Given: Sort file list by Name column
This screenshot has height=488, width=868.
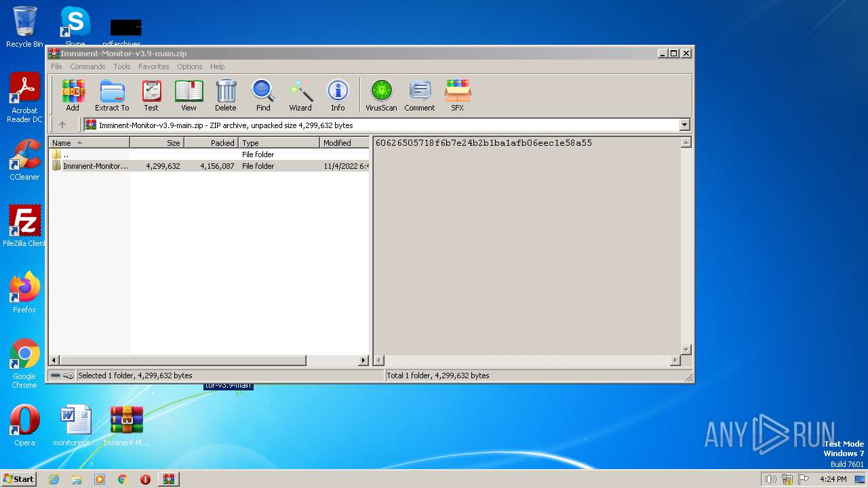Looking at the screenshot, I should coord(89,142).
